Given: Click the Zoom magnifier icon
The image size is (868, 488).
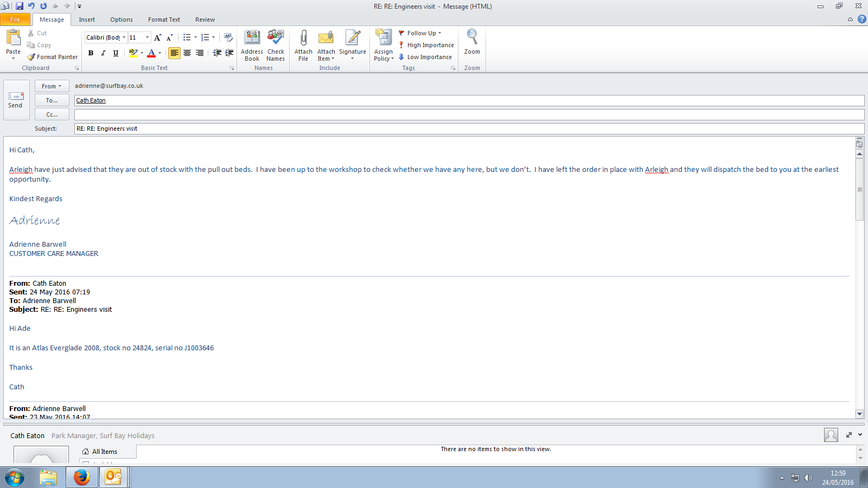Looking at the screenshot, I should point(472,38).
